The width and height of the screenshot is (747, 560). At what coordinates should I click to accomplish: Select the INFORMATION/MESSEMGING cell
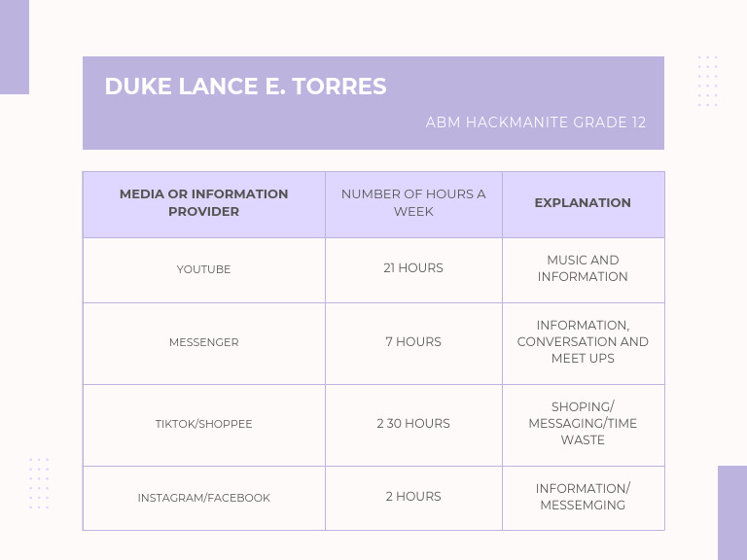583,497
